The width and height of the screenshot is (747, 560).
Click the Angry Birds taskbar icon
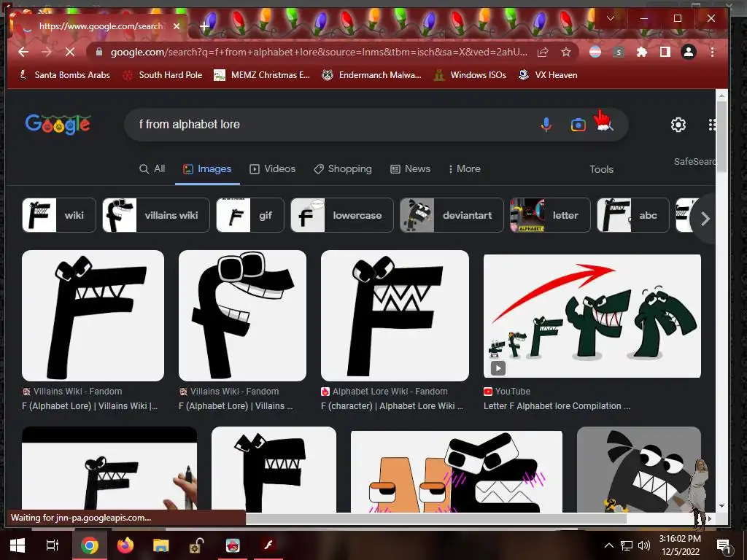tap(233, 545)
